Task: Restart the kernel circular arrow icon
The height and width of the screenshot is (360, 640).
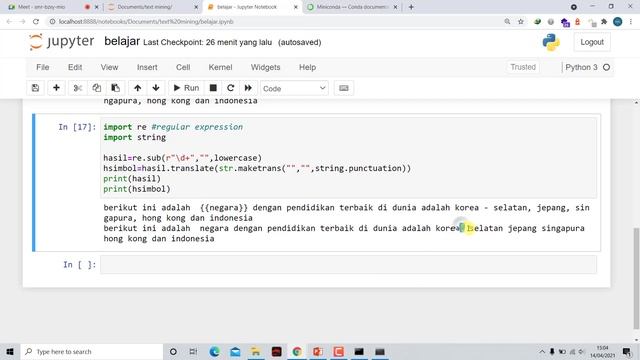Action: click(x=231, y=88)
